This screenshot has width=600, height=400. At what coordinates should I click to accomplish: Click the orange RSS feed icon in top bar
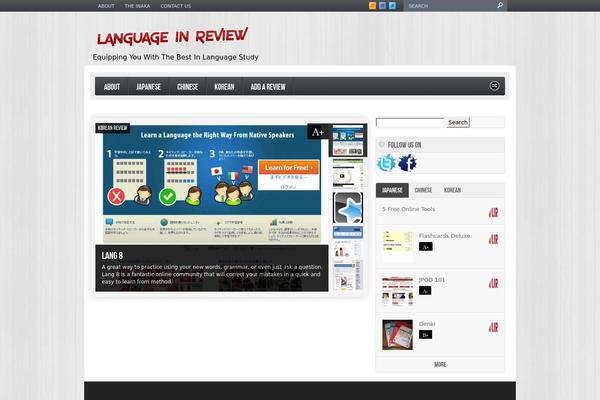tap(372, 5)
